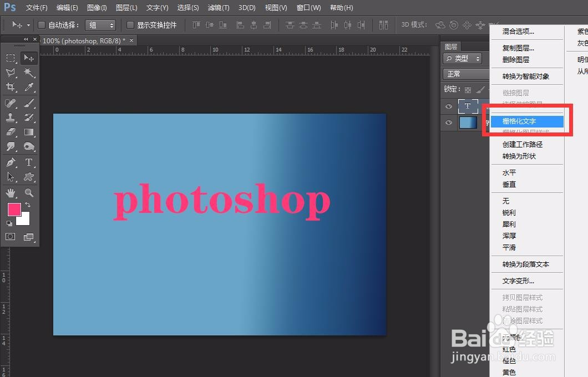Toggle visibility of the gradient layer
Viewport: 588px width, 377px height.
point(449,123)
